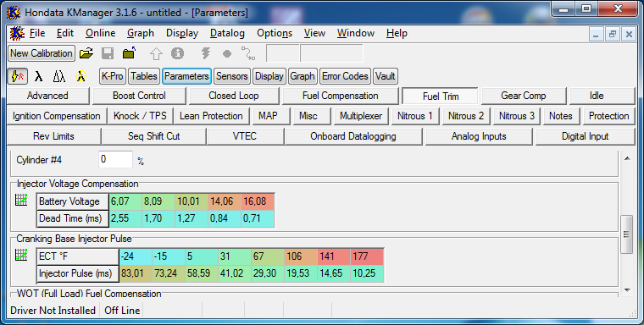This screenshot has height=325, width=644.
Task: Click the datalog record dot icon
Action: point(227,54)
